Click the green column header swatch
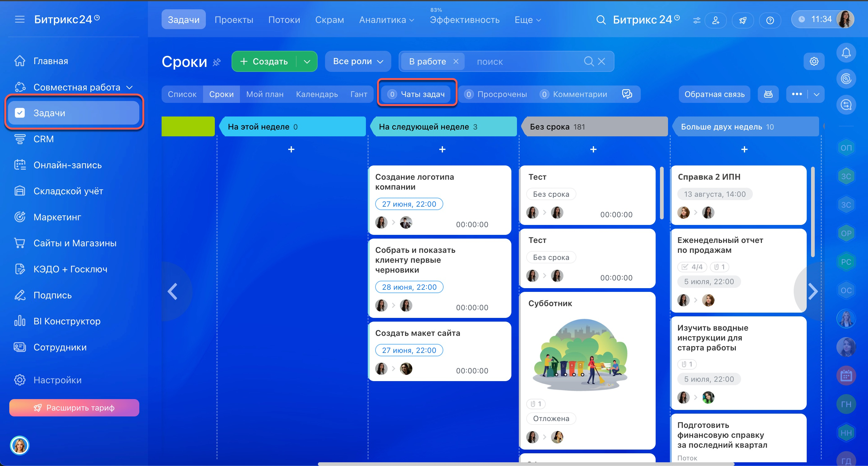The image size is (868, 466). (x=188, y=126)
